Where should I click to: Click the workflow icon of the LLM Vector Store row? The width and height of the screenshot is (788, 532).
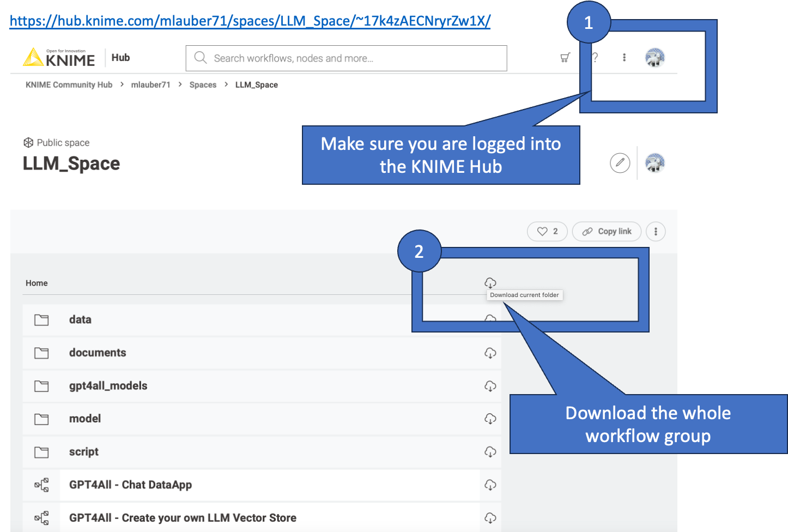coord(41,518)
